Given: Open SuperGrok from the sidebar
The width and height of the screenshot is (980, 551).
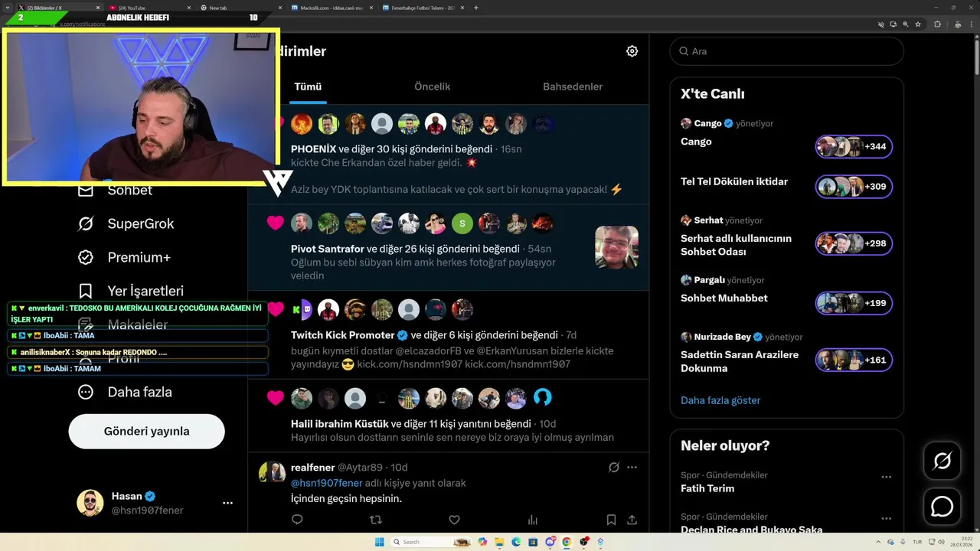Looking at the screenshot, I should click(126, 223).
